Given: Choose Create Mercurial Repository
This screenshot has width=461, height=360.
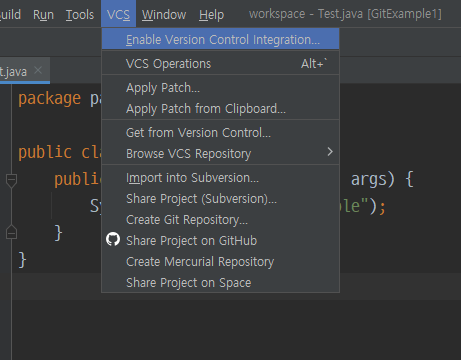Looking at the screenshot, I should pos(220,262).
